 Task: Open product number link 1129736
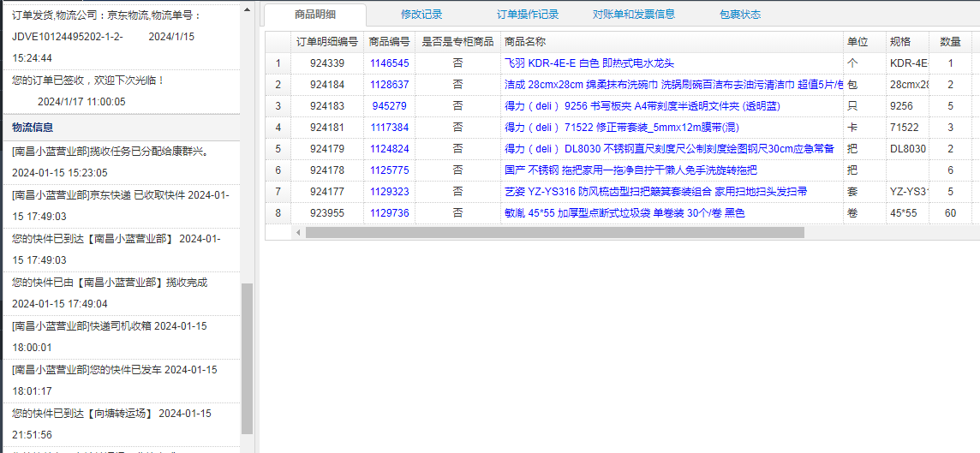pos(390,213)
